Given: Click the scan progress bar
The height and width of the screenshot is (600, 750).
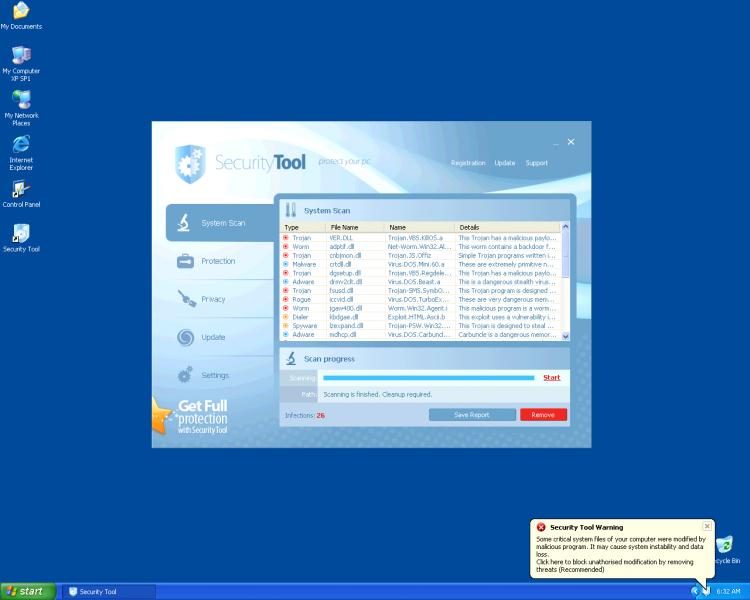Looking at the screenshot, I should click(429, 378).
